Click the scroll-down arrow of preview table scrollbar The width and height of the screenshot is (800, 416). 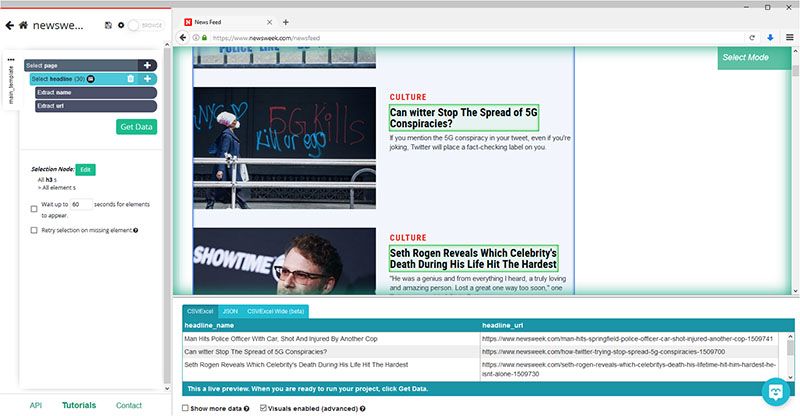coord(790,377)
